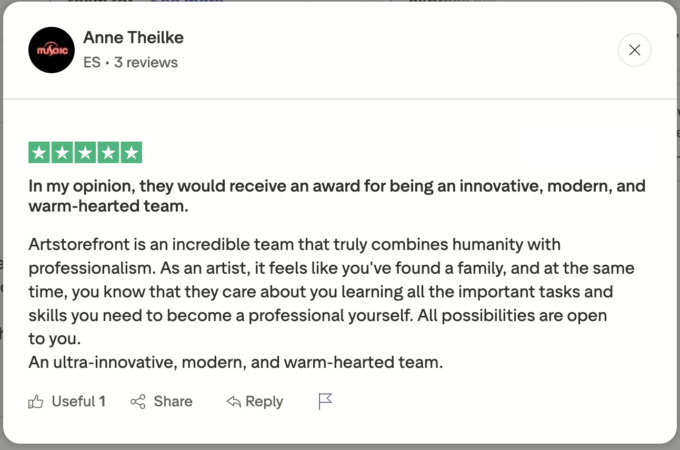Click the first green rating star
680x450 pixels.
tap(39, 153)
